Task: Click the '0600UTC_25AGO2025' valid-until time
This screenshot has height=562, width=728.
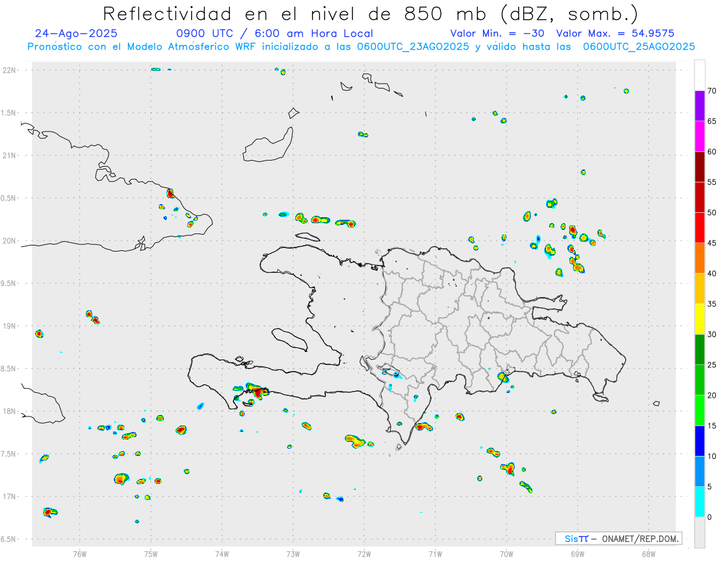Action: 639,47
